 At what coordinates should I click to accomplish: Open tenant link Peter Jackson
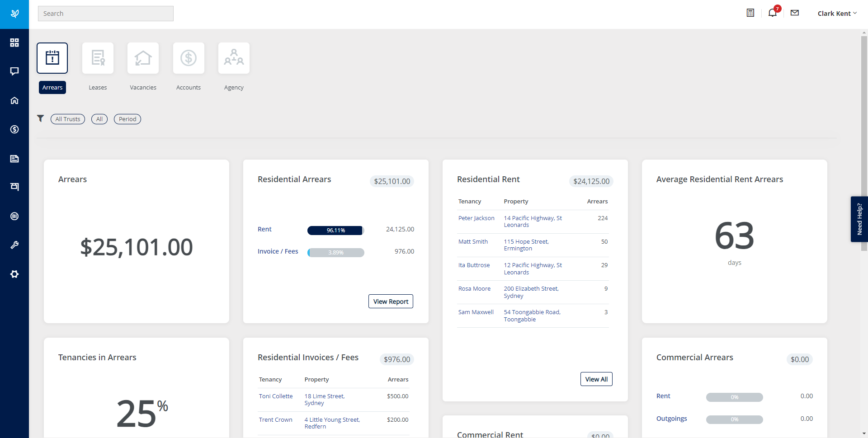[x=476, y=218]
